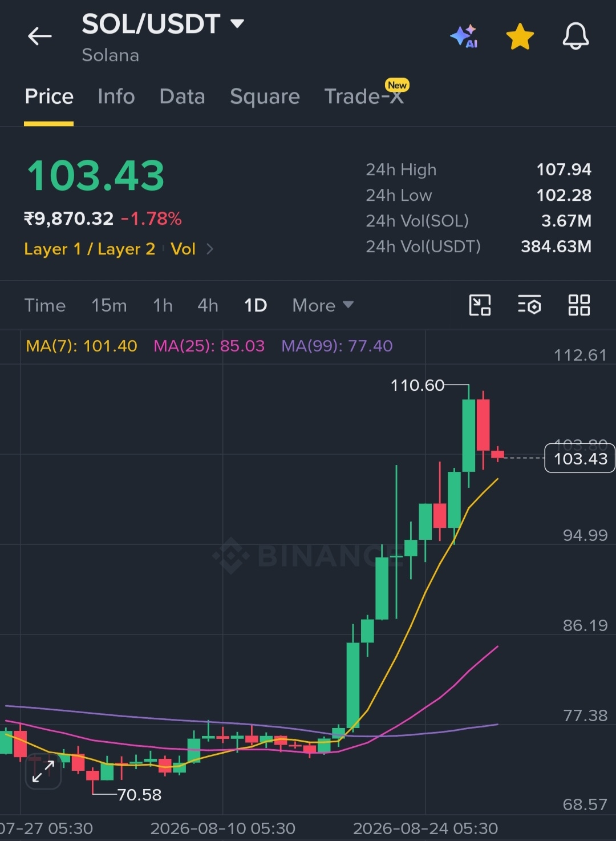Viewport: 616px width, 841px height.
Task: Expand the More intervals dropdown
Action: (x=323, y=305)
